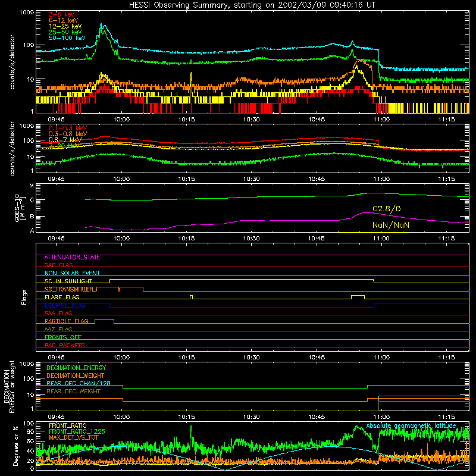Image resolution: width=476 pixels, height=476 pixels.
Task: Select the DECIMATION_ENERGY legend label
Action: tap(76, 368)
